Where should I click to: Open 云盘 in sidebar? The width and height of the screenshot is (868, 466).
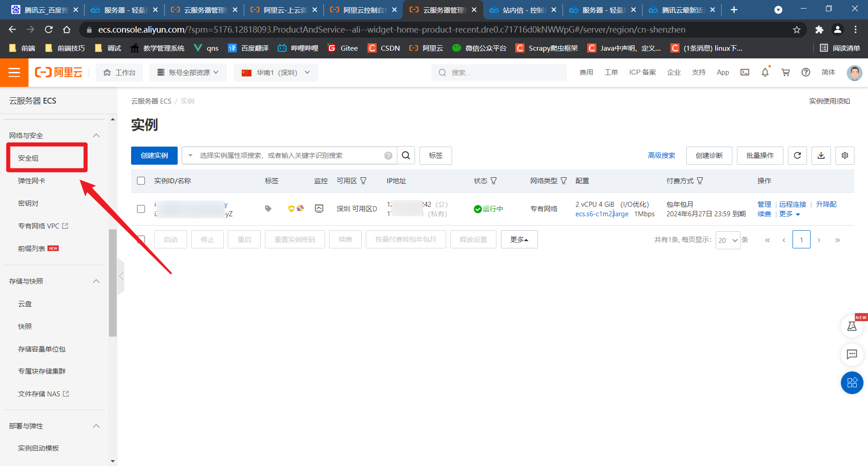[x=25, y=304]
